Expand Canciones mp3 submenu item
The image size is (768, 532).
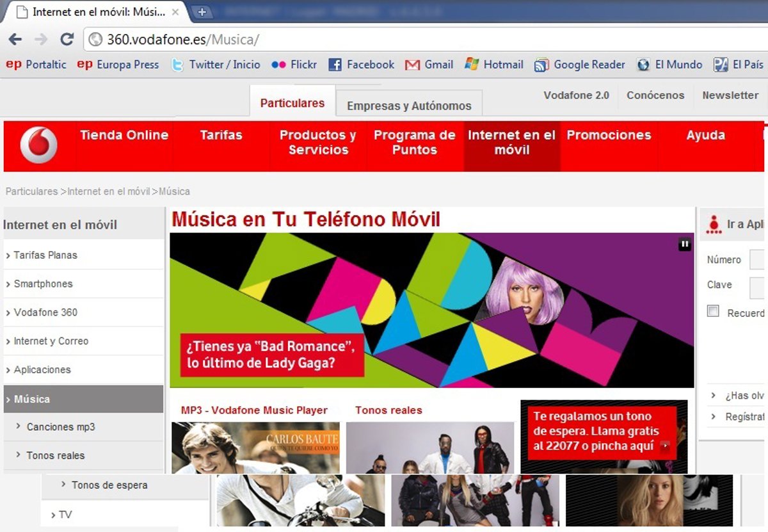coord(61,427)
